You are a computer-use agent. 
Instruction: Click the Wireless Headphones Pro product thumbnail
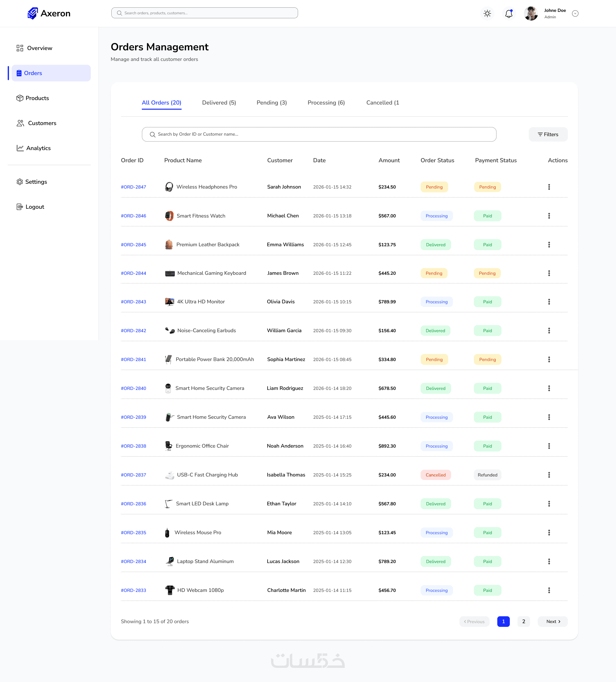(169, 187)
